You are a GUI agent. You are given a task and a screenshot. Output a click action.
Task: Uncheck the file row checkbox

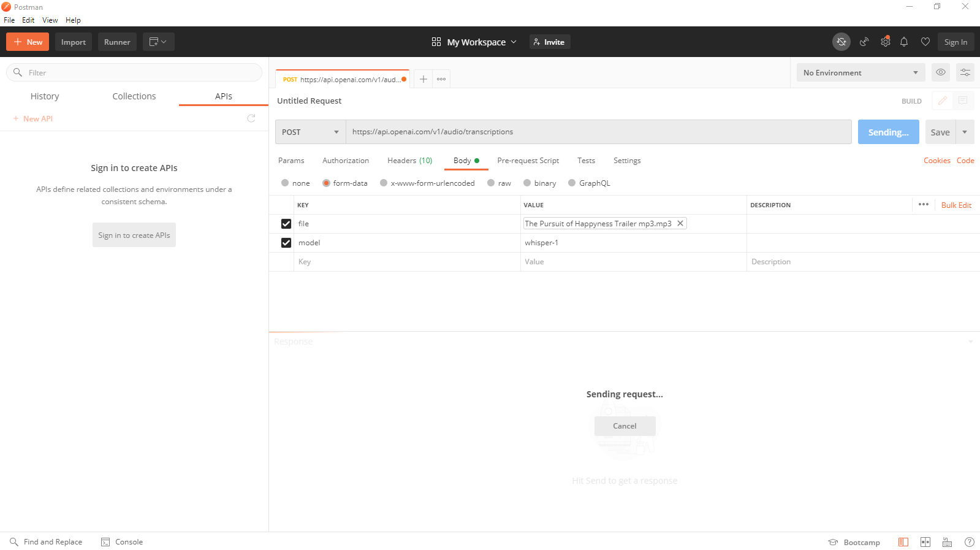(286, 224)
